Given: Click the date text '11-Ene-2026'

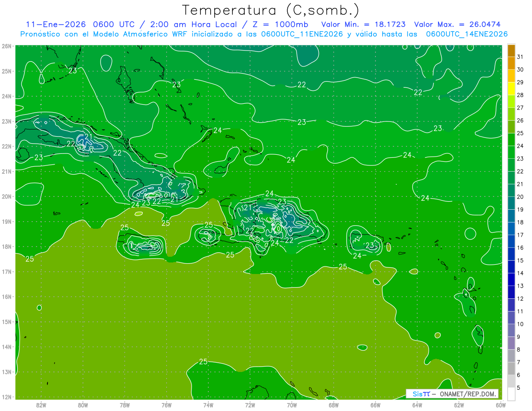Looking at the screenshot, I should (x=56, y=24).
